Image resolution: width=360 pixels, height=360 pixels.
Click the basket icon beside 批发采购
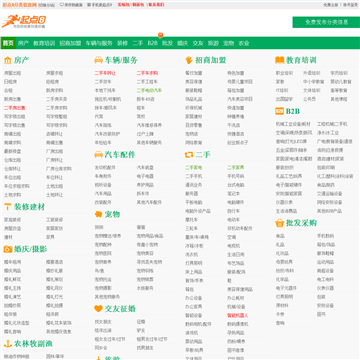pyautogui.click(x=279, y=223)
